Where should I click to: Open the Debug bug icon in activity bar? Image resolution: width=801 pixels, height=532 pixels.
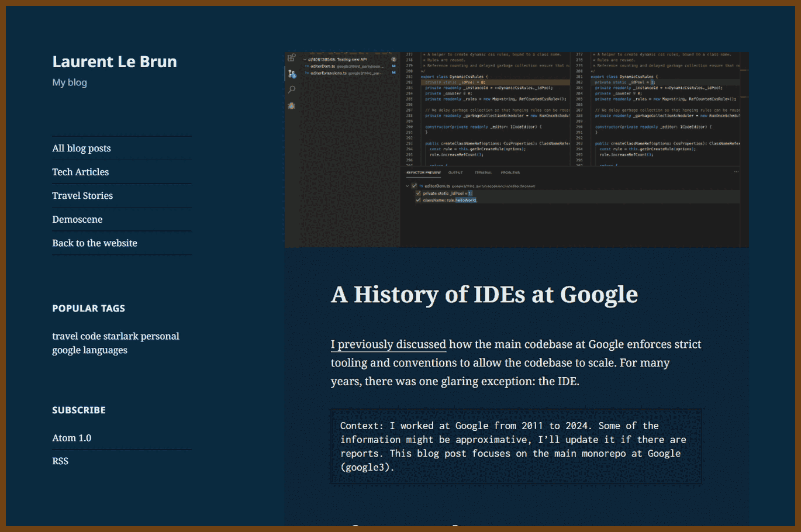(x=291, y=106)
